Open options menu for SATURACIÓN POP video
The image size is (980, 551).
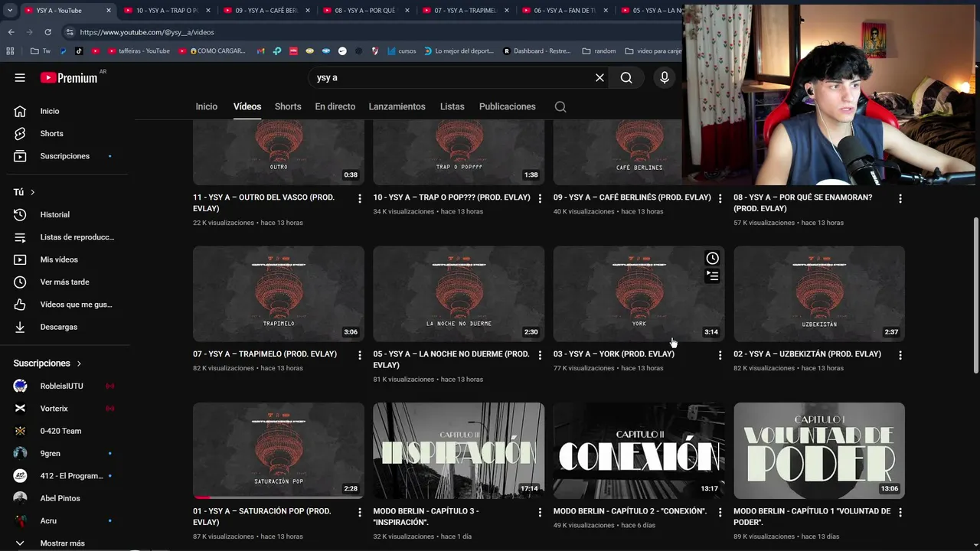[x=359, y=512]
